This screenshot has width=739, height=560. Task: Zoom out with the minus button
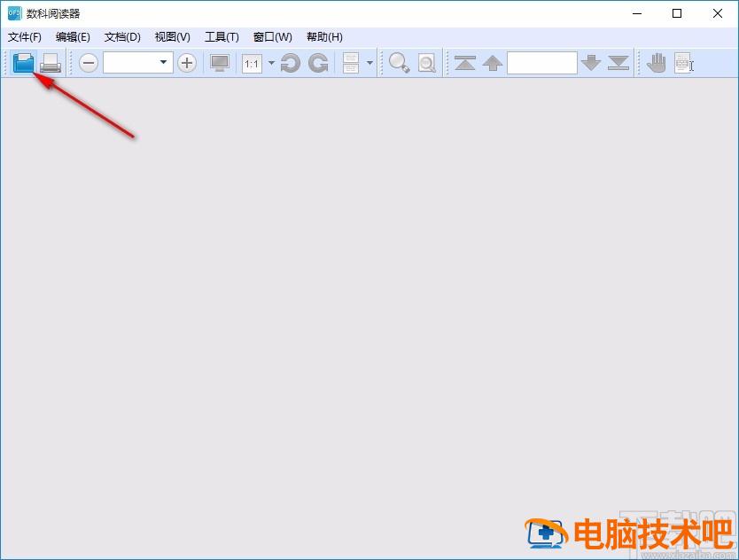click(x=88, y=63)
